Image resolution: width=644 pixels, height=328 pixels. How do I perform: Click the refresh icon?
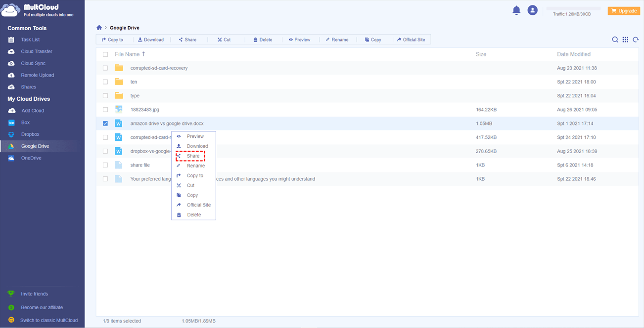coord(636,40)
